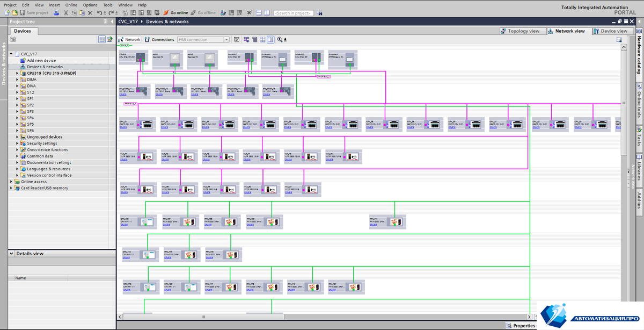Screen dimensions: 644x330
Task: Switch to the Topology view tab
Action: tap(519, 31)
